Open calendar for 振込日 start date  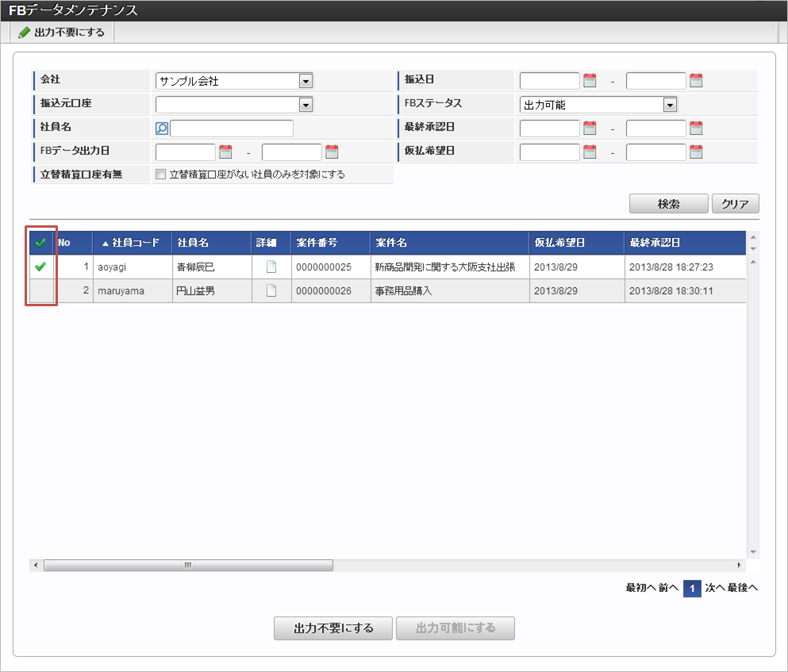590,80
